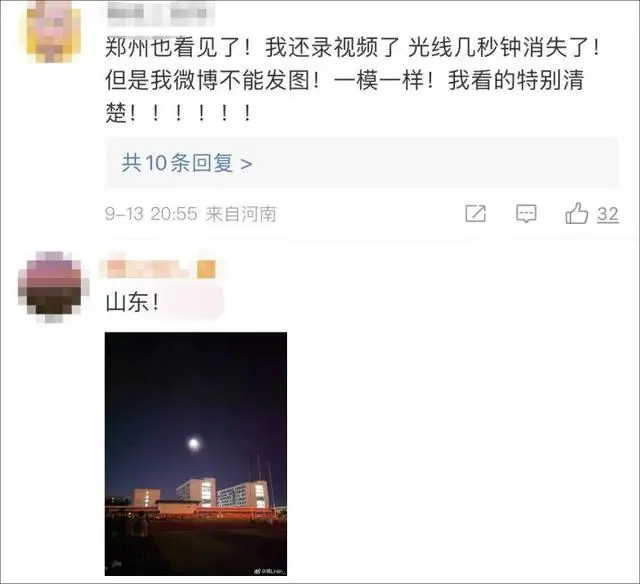This screenshot has width=640, height=584.
Task: Open the first commenter's blurred username
Action: pyautogui.click(x=160, y=11)
